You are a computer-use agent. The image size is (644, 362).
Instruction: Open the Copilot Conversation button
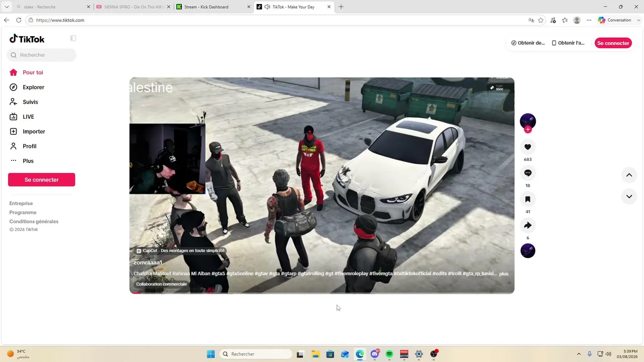pyautogui.click(x=615, y=20)
